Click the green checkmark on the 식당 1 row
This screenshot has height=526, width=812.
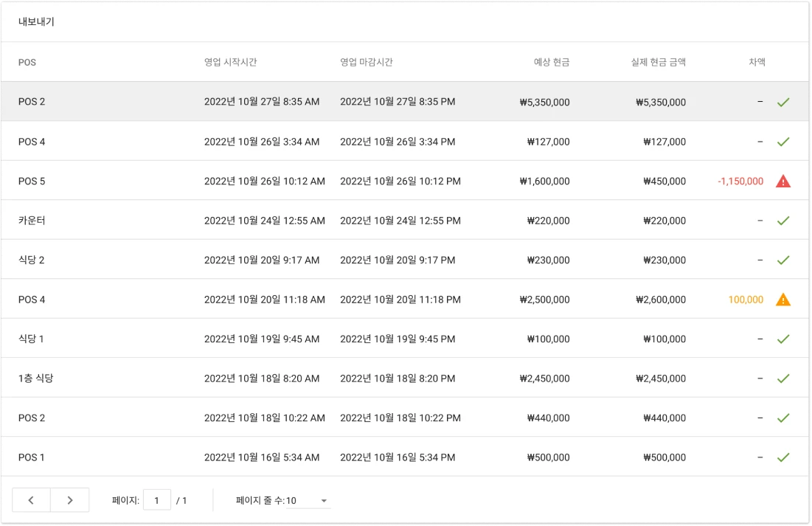point(783,339)
